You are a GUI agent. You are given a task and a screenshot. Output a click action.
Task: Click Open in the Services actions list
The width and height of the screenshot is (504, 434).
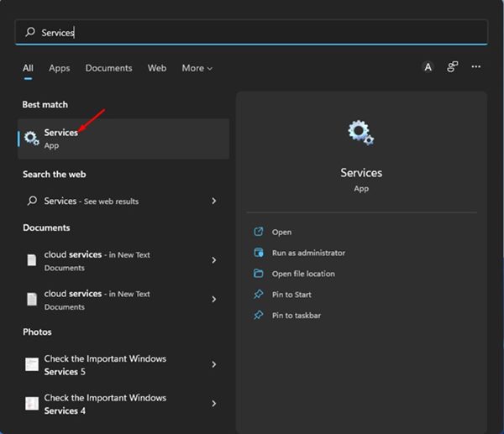pyautogui.click(x=281, y=232)
